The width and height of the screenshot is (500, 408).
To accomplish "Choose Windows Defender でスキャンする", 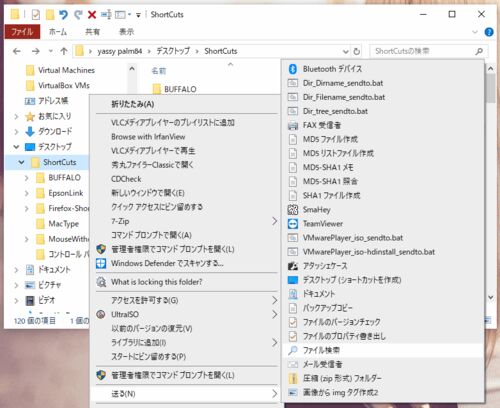I will pyautogui.click(x=187, y=263).
